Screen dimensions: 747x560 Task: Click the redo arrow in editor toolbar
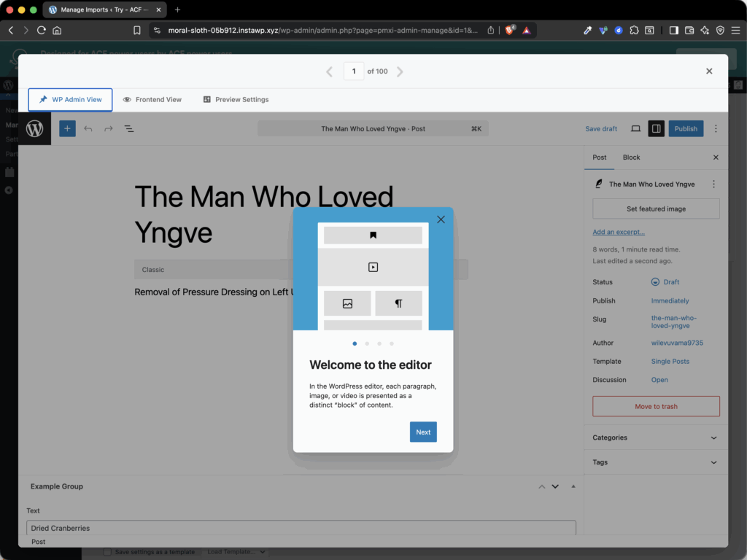[x=109, y=128]
